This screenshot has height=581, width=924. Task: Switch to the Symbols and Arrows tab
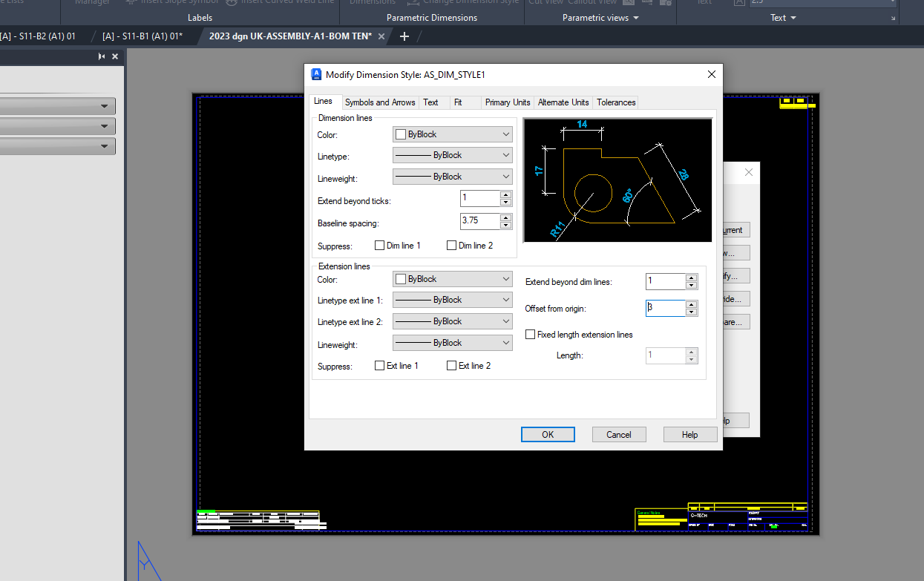tap(379, 102)
